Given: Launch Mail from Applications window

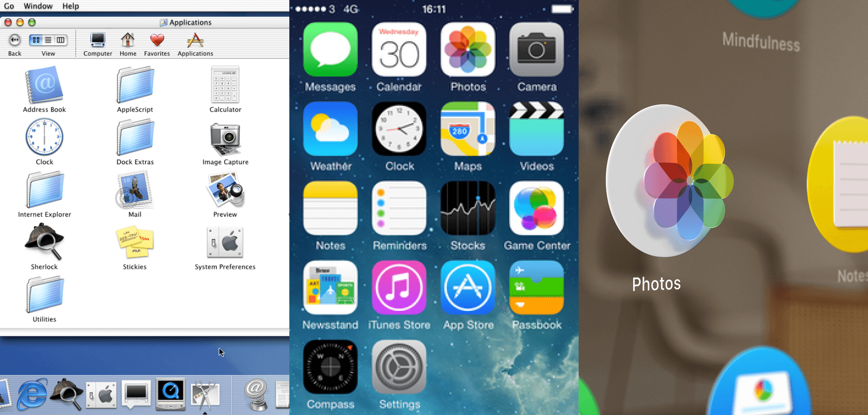Looking at the screenshot, I should pyautogui.click(x=135, y=190).
